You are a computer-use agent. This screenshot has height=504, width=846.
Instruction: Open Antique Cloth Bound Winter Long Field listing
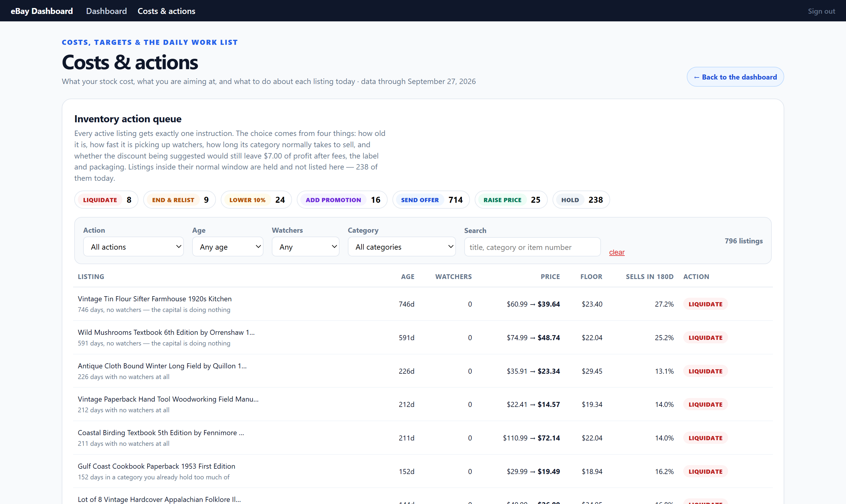pyautogui.click(x=162, y=366)
